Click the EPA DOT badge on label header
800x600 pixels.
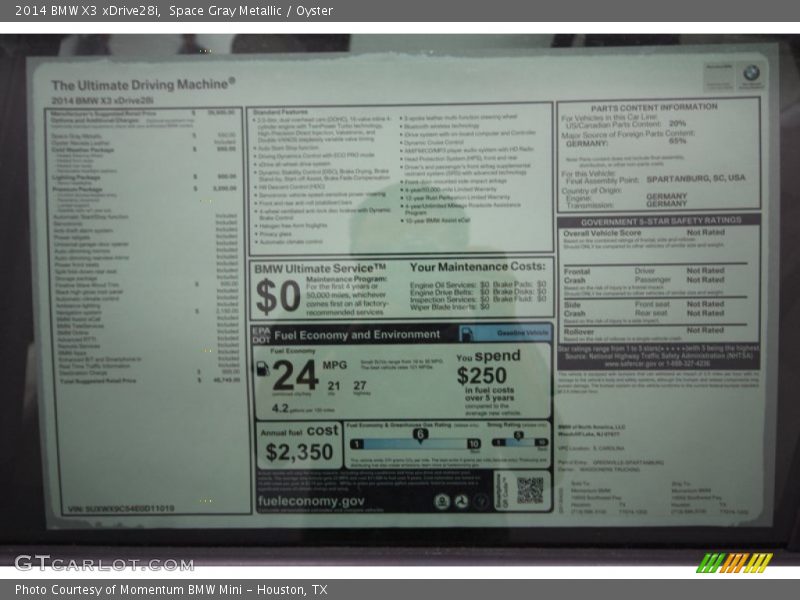261,335
